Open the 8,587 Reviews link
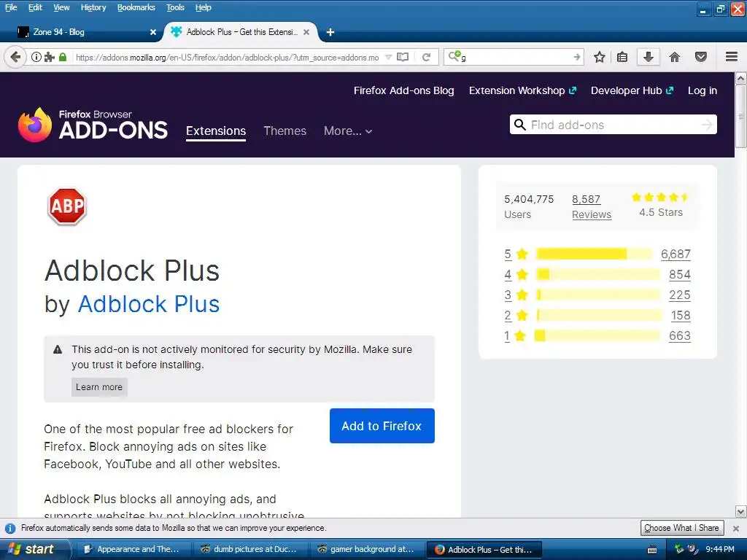 [591, 206]
